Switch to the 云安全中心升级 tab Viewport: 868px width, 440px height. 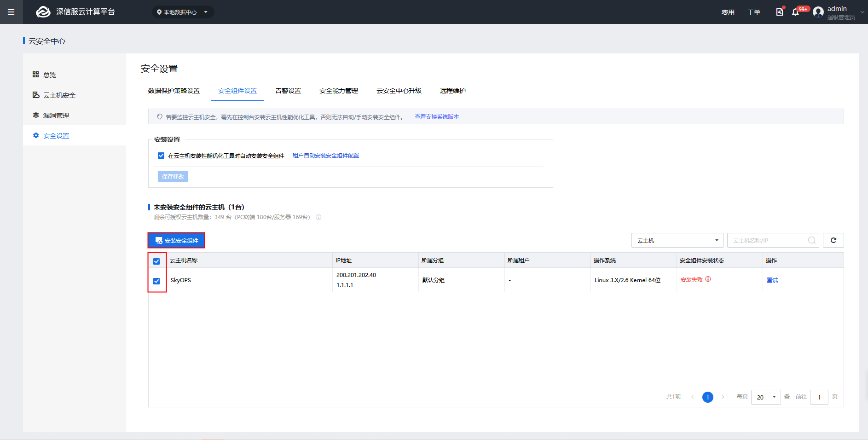coord(399,91)
